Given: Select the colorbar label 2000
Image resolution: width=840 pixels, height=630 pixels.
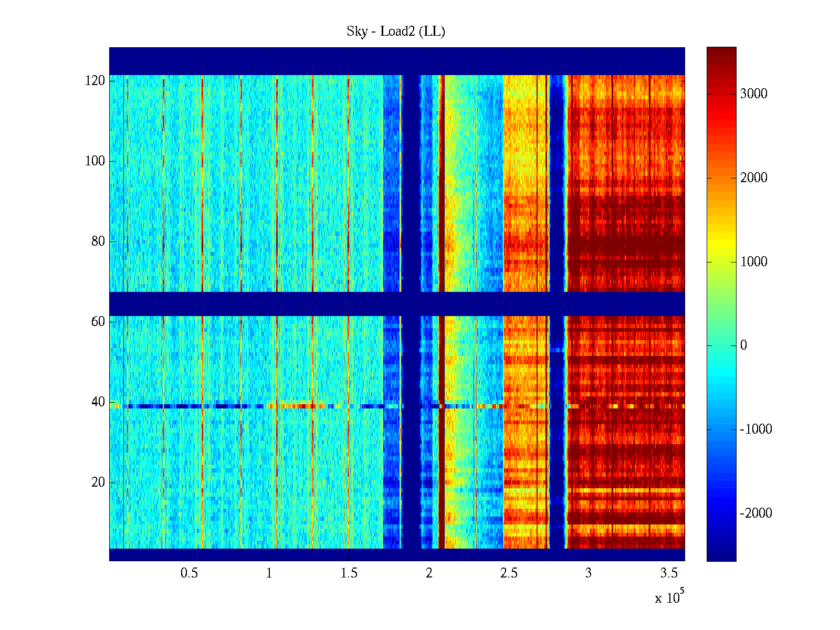Looking at the screenshot, I should [x=753, y=178].
